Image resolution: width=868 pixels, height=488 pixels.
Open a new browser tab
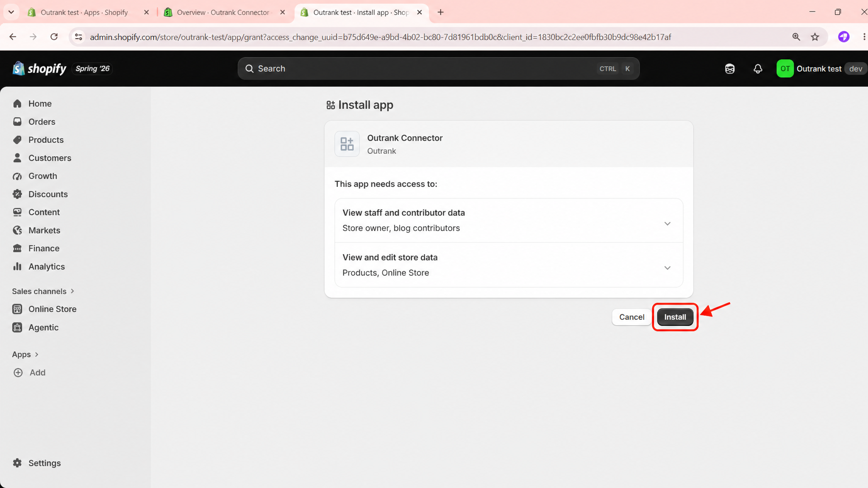click(441, 12)
